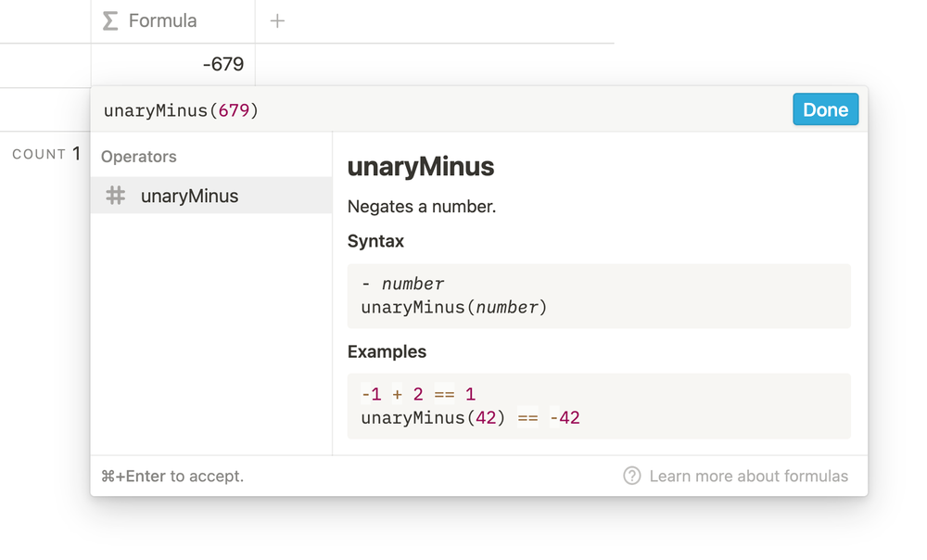Viewport: 927px width, 560px height.
Task: Click the Syntax section heading
Action: (x=375, y=241)
